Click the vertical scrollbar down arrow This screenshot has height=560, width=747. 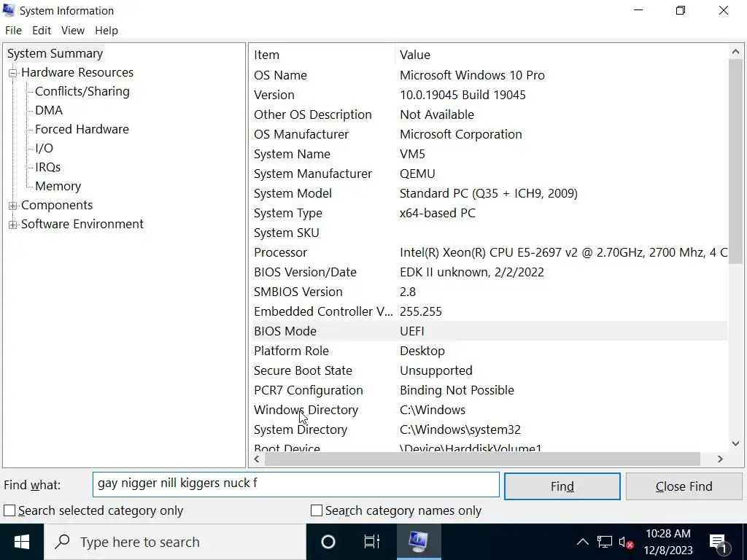(x=735, y=443)
